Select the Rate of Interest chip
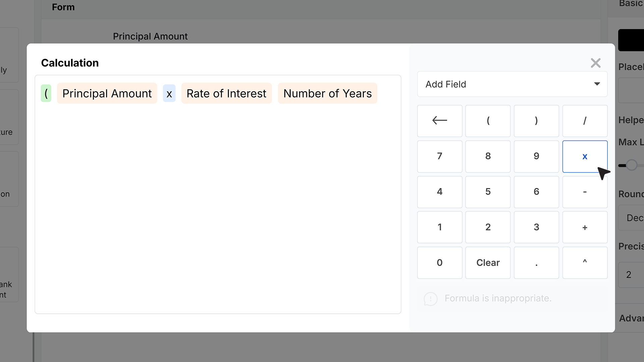This screenshot has height=362, width=644. [226, 93]
